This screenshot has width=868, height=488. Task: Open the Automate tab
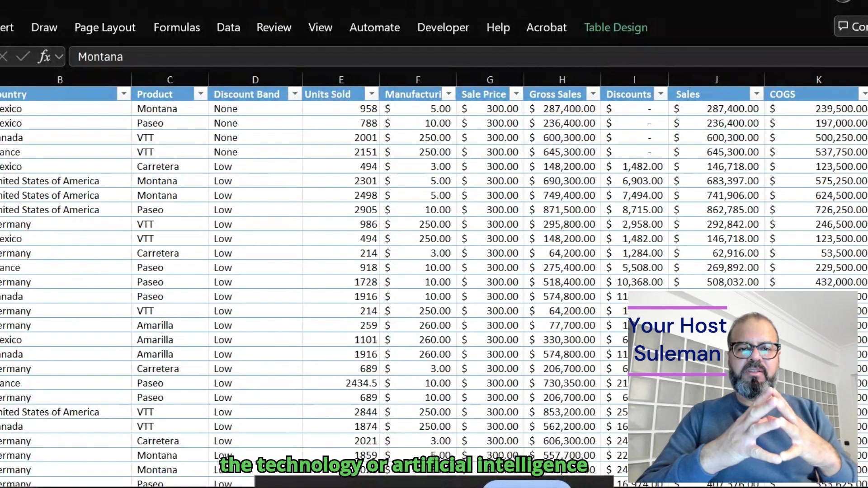375,28
